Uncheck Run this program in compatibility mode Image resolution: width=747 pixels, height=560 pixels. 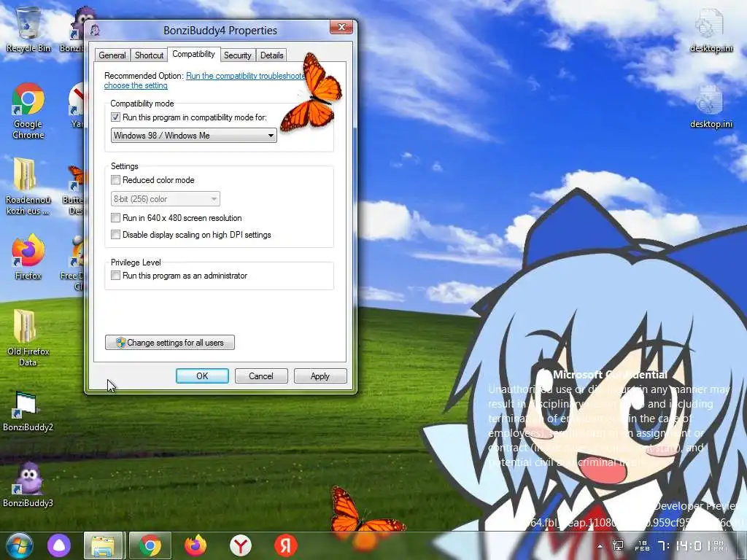coord(115,117)
